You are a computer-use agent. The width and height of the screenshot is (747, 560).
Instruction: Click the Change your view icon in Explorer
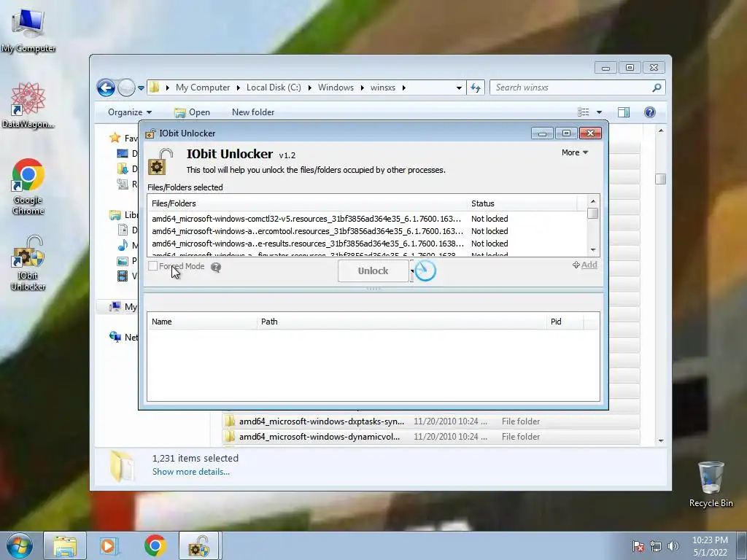coord(584,112)
